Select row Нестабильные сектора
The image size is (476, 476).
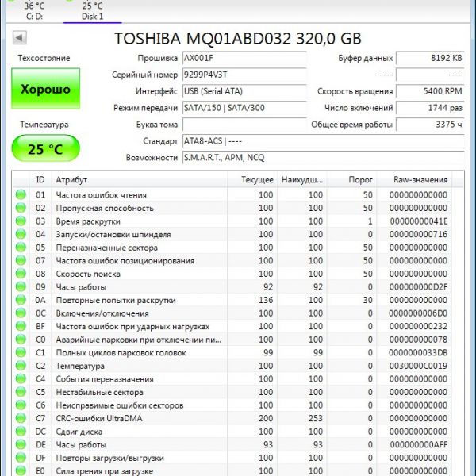232,392
